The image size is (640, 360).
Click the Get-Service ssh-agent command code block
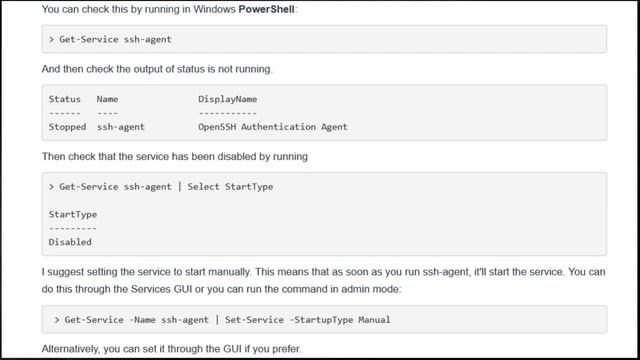click(x=324, y=39)
